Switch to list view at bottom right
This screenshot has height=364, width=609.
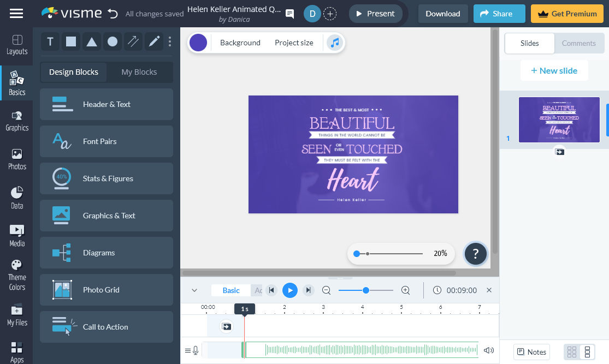(588, 351)
